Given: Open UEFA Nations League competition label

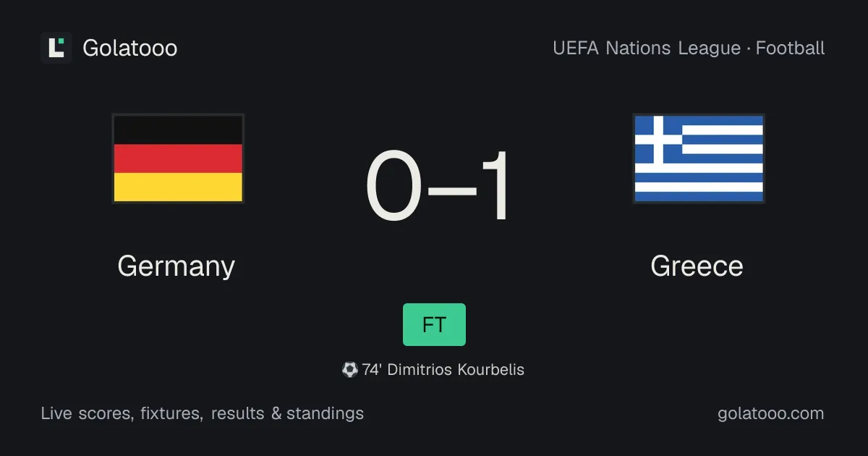Looking at the screenshot, I should click(x=647, y=48).
